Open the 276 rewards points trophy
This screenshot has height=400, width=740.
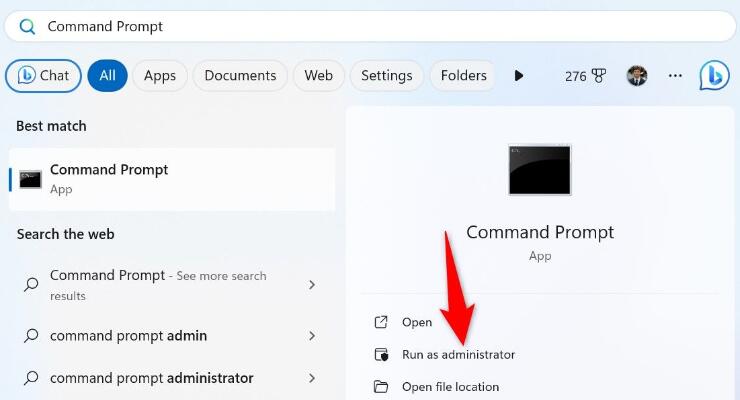pos(585,76)
